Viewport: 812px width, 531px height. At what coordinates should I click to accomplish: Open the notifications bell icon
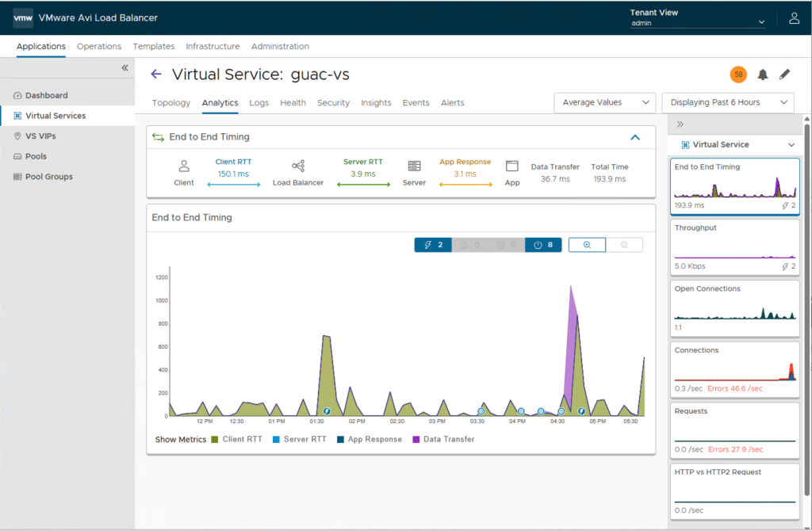[x=762, y=74]
